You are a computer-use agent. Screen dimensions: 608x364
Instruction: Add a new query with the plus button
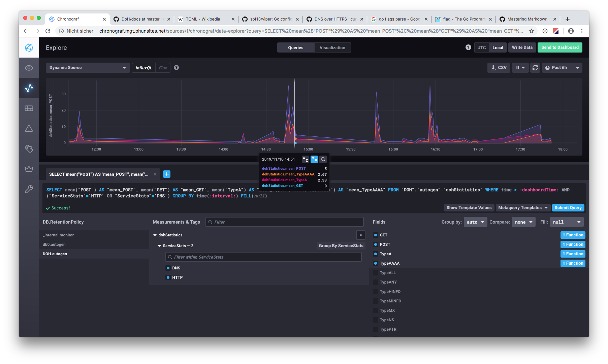coord(167,174)
